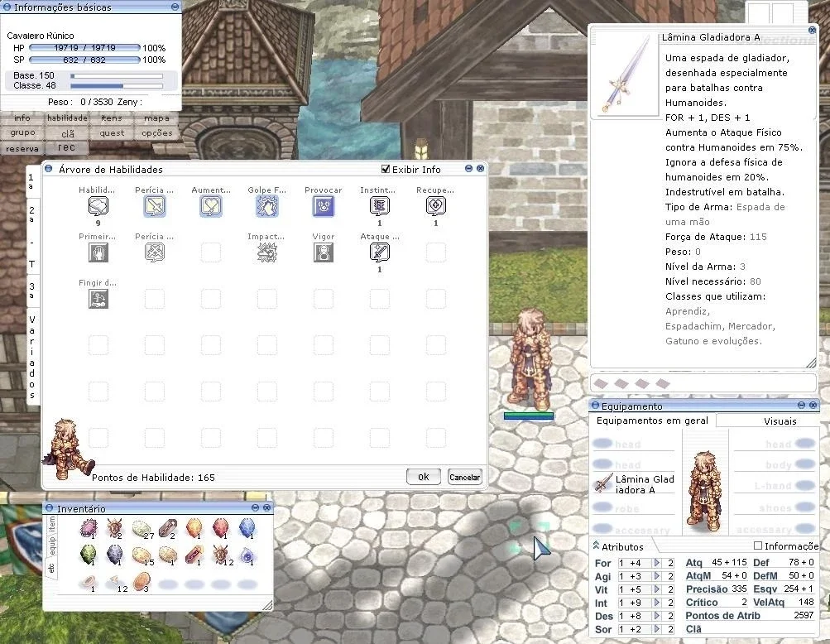The width and height of the screenshot is (830, 644).
Task: Open the quest menu button
Action: (x=113, y=133)
